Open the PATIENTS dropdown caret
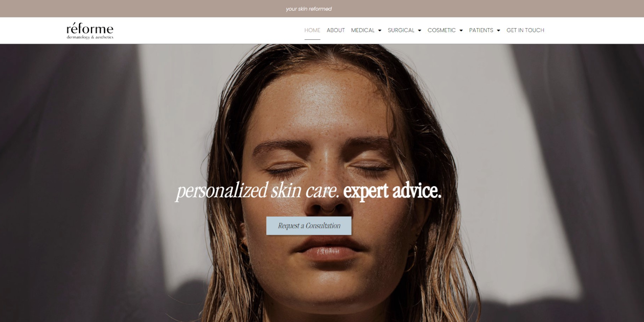 tap(498, 31)
